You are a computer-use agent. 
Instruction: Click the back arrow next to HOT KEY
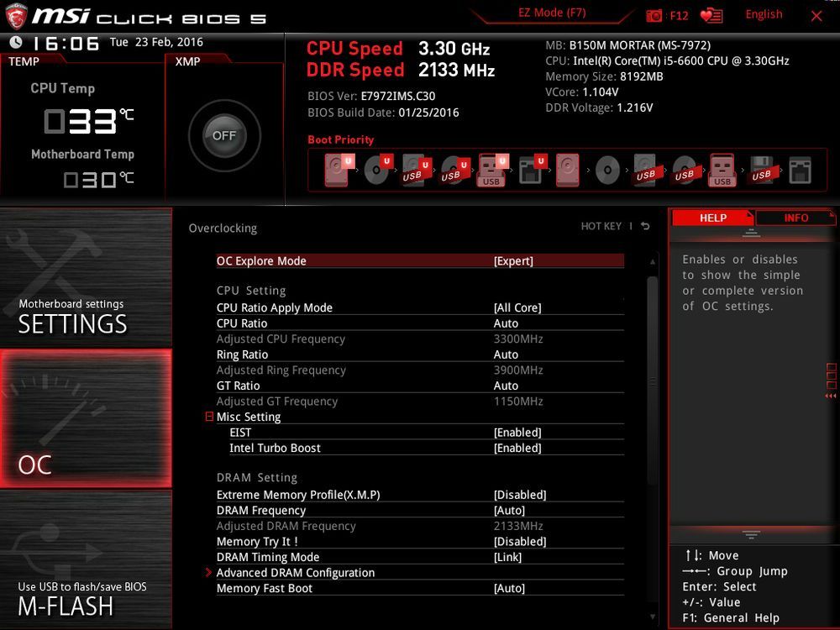click(645, 226)
